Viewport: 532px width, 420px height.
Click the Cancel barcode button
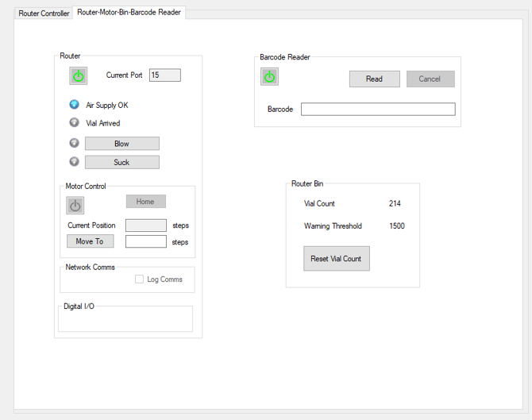click(430, 79)
